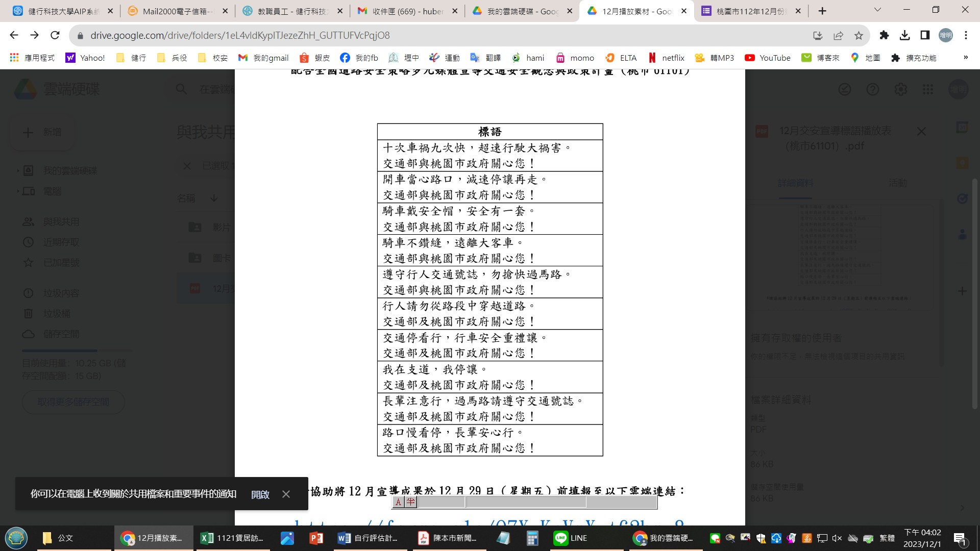980x551 pixels.
Task: Reload the current page
Action: 55,35
